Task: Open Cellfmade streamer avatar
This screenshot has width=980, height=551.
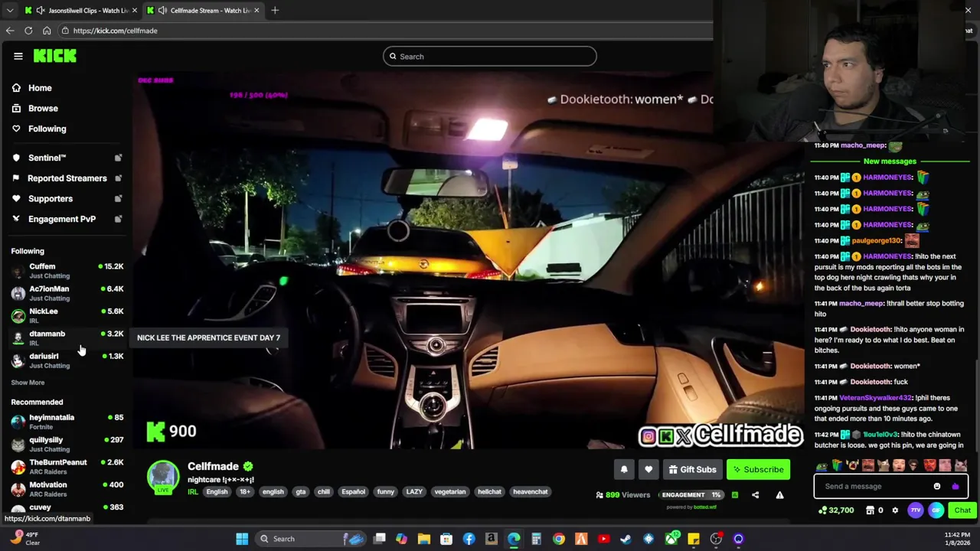Action: pos(163,477)
